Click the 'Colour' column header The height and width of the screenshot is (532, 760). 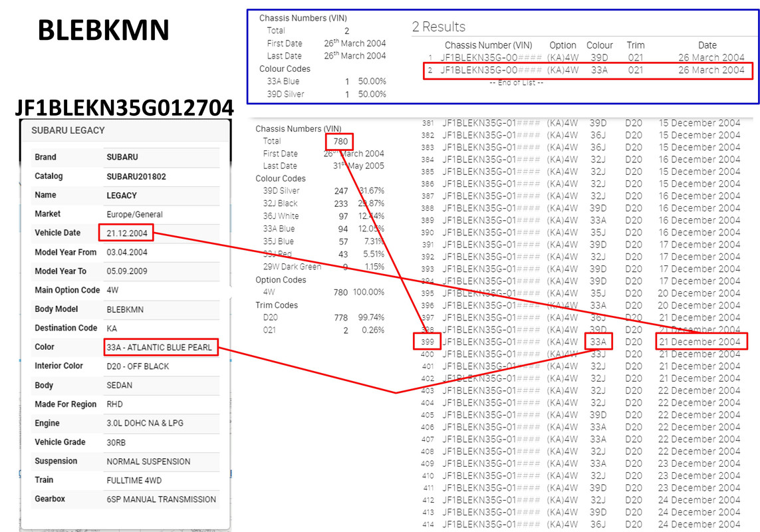pos(600,45)
